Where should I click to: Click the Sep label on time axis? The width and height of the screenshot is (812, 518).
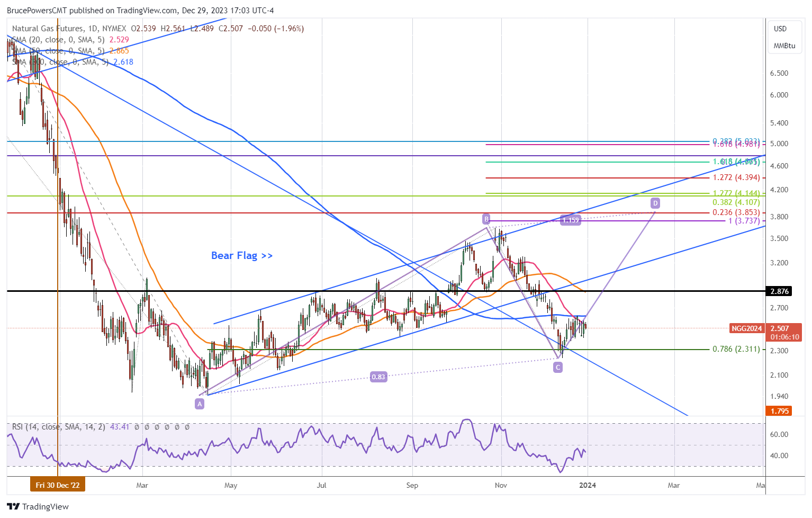tap(412, 485)
